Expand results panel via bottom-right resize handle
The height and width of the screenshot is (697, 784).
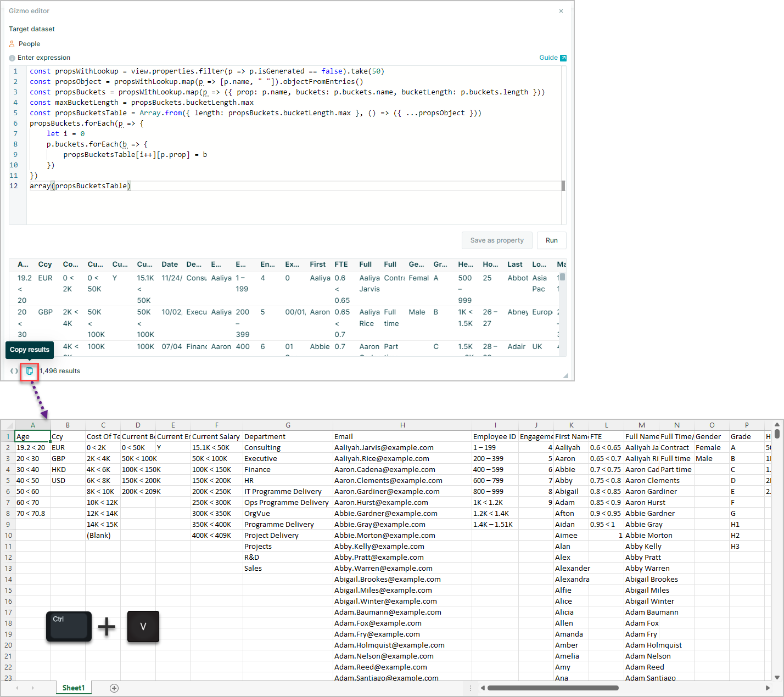click(x=565, y=376)
